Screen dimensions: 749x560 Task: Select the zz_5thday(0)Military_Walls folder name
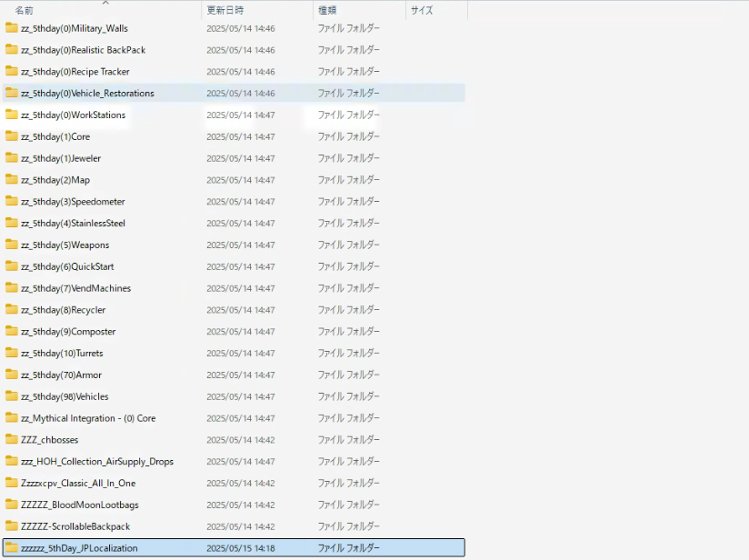point(75,28)
